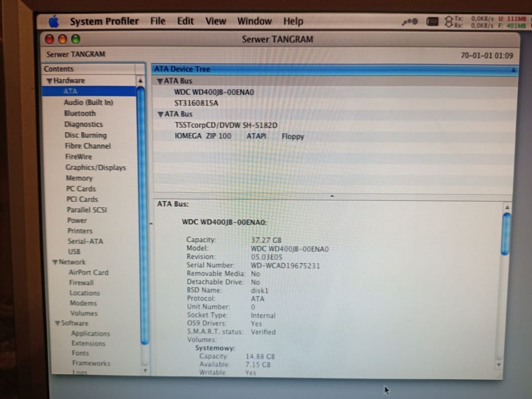Click S.M.A.R.T. status Verified value

[x=263, y=332]
